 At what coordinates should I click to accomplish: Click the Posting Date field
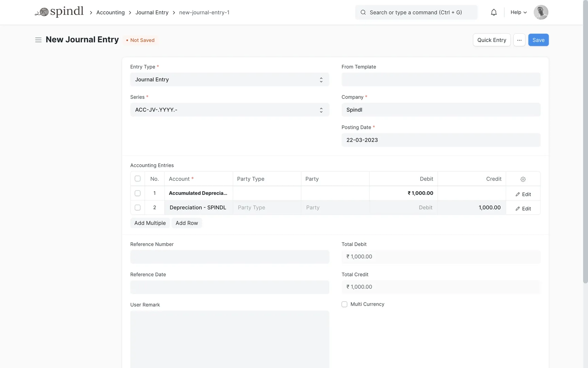click(x=441, y=140)
